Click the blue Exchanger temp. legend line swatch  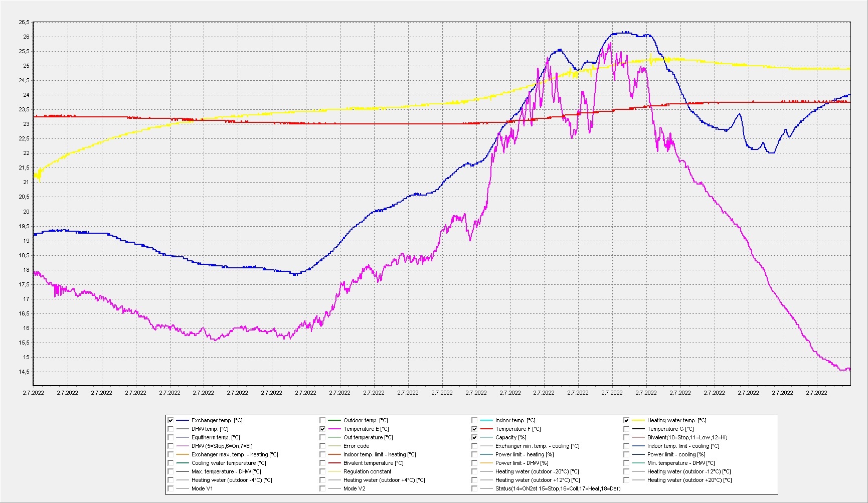pyautogui.click(x=183, y=420)
